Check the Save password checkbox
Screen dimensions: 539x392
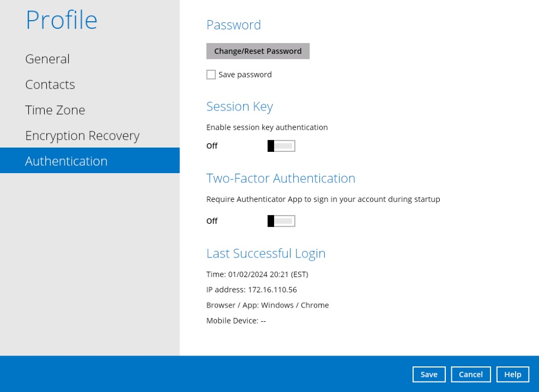tap(211, 75)
